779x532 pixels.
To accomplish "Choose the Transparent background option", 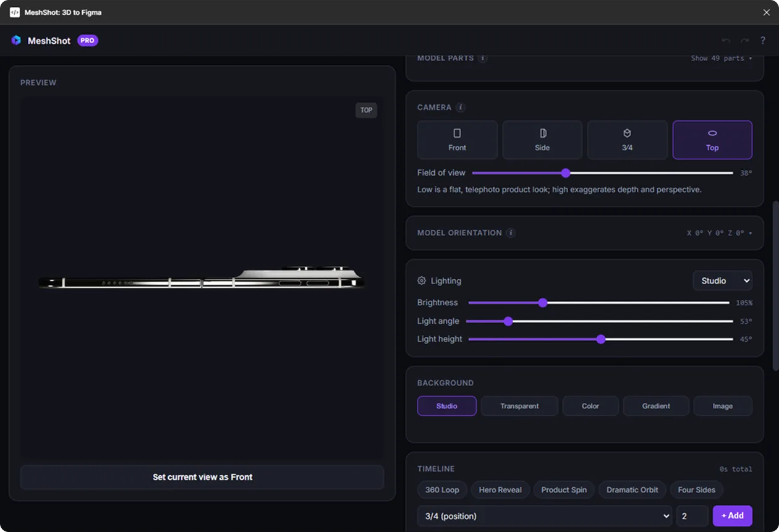I will (520, 406).
